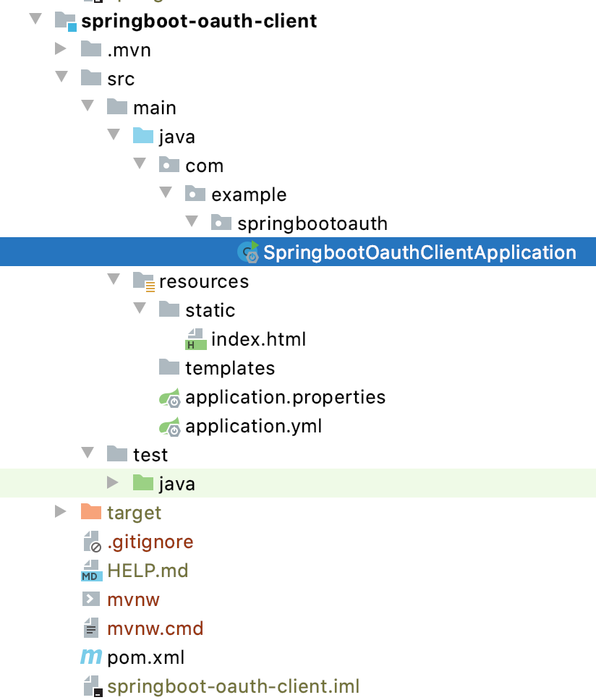Viewport: 596px width, 700px height.
Task: Click the Markdown icon beside HELP.md
Action: [91, 571]
